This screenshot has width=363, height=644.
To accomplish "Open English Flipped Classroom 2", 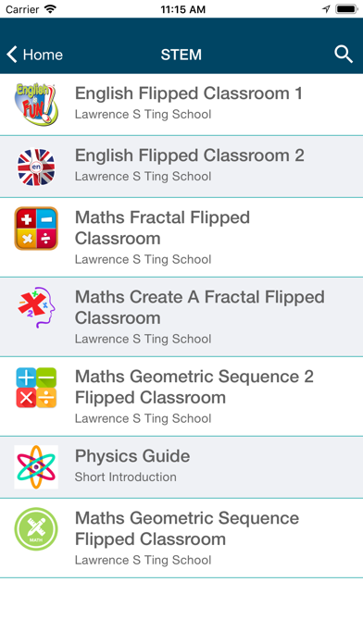I will (x=181, y=167).
